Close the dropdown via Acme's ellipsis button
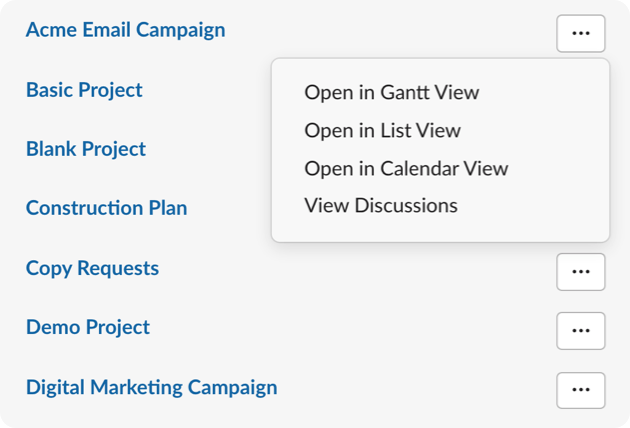Screen dimensions: 630x428 pyautogui.click(x=581, y=33)
